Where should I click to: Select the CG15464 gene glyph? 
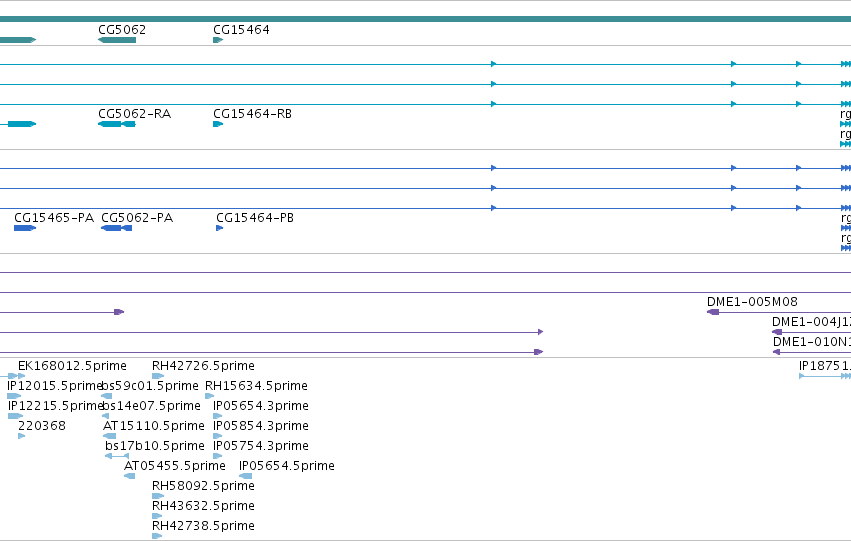point(218,40)
